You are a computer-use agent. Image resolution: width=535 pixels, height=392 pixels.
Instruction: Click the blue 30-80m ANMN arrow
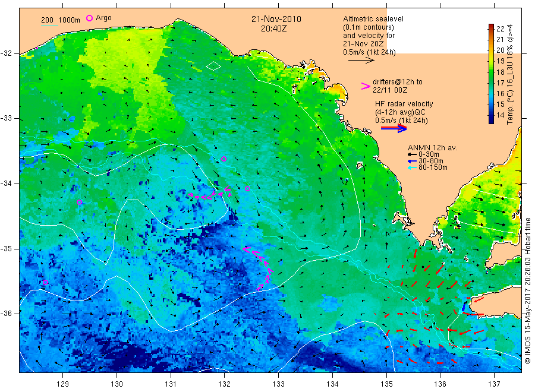pos(412,161)
